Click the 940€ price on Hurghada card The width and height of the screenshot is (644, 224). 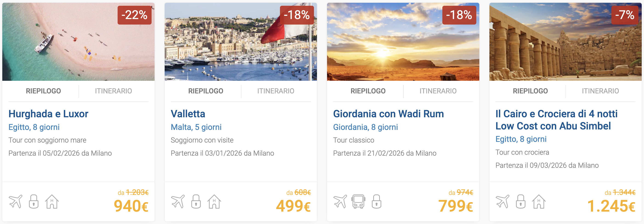131,206
